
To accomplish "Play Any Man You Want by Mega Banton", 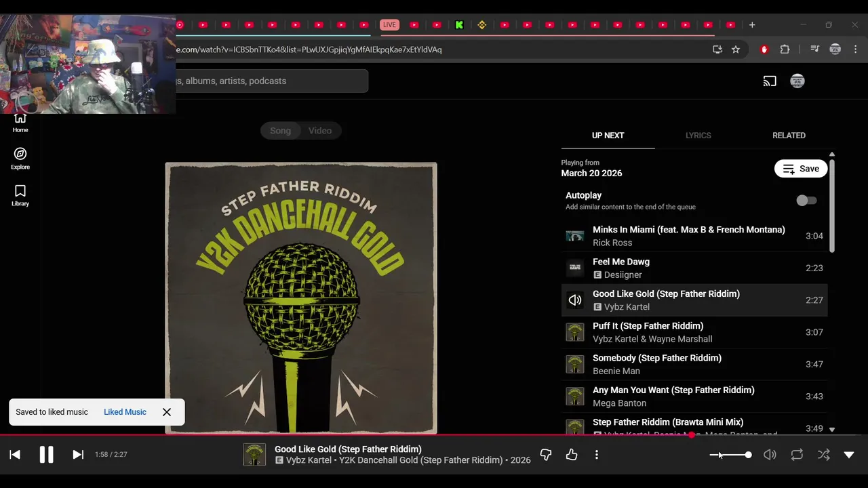I will [694, 396].
